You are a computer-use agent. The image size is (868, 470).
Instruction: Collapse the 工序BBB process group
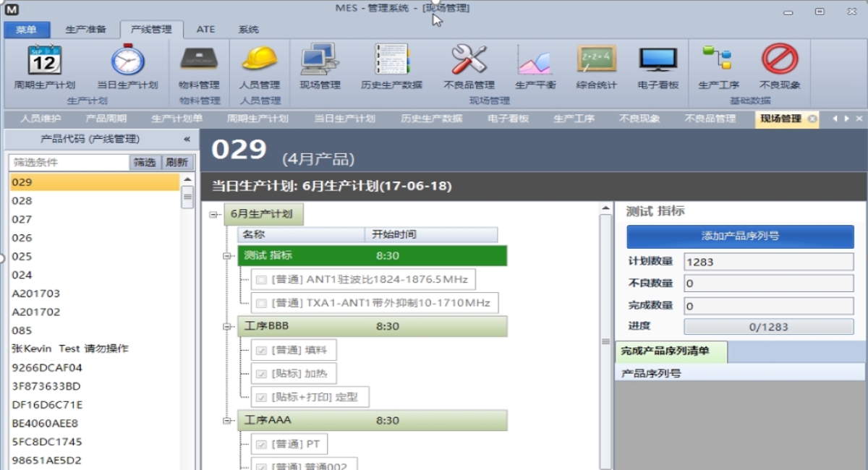tap(227, 327)
